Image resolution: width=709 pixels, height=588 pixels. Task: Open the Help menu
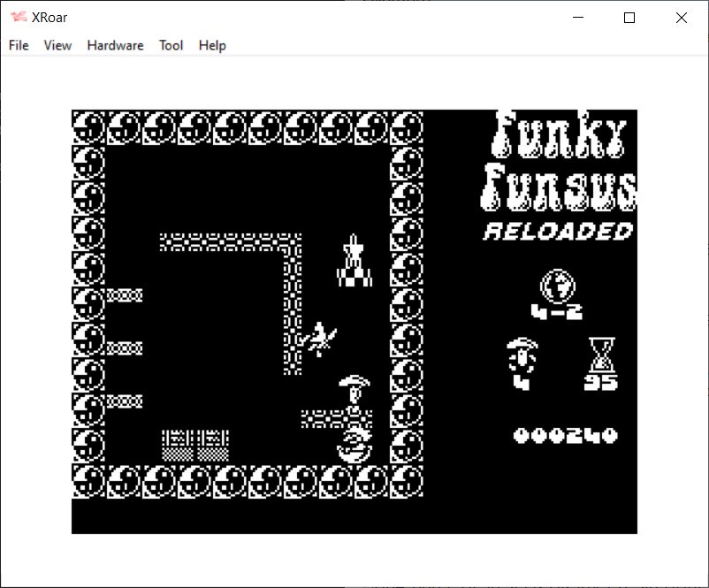coord(212,45)
